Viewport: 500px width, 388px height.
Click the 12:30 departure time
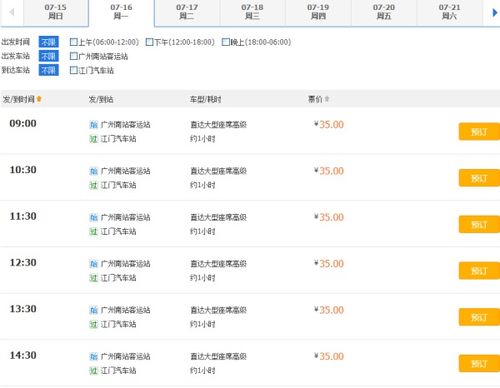(23, 262)
